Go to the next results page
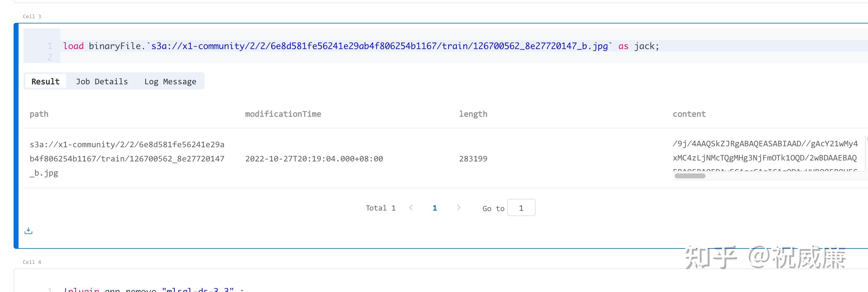868x292 pixels. [458, 208]
